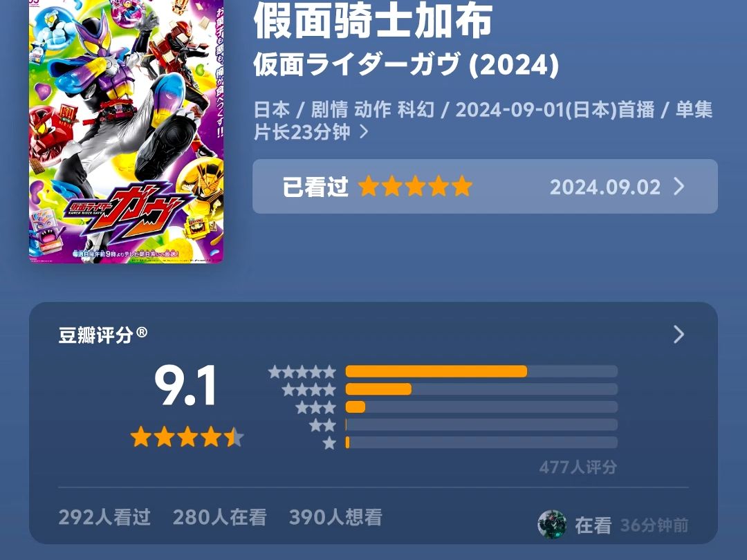Open the 477人评分 rating count
Screen dimensions: 747x560
coord(578,467)
